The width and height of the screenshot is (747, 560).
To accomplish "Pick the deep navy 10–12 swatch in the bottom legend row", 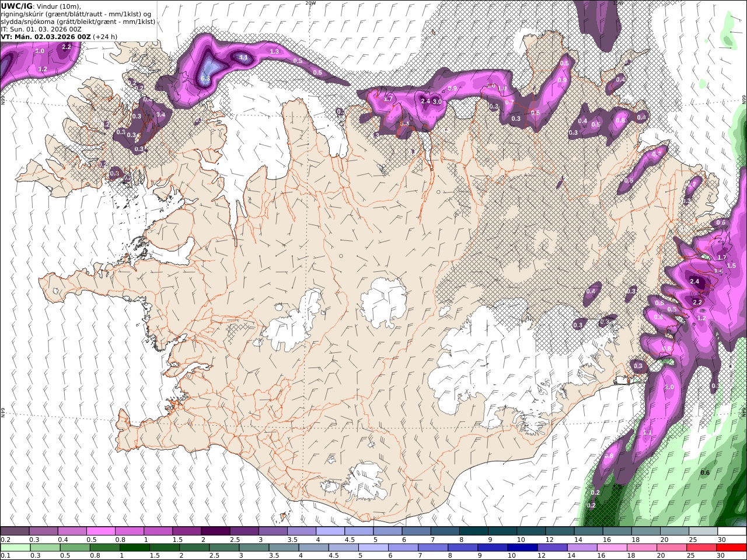I will (522, 548).
